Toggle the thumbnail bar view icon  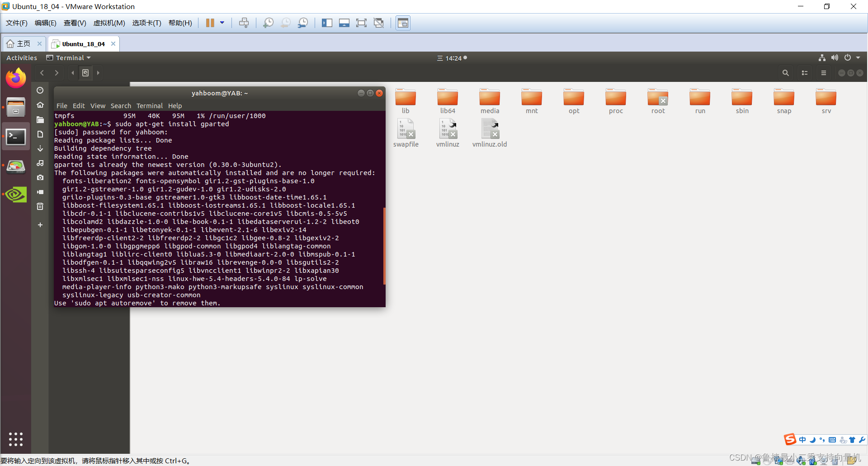click(344, 23)
